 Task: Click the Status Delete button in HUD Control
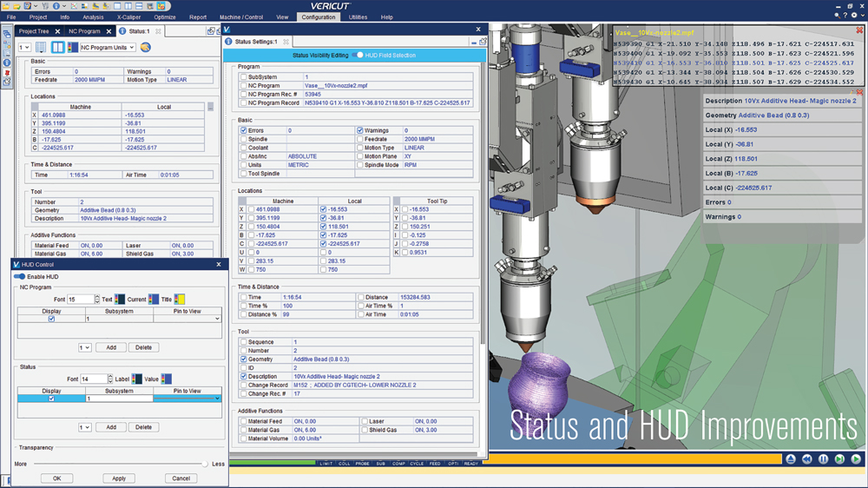pos(143,427)
